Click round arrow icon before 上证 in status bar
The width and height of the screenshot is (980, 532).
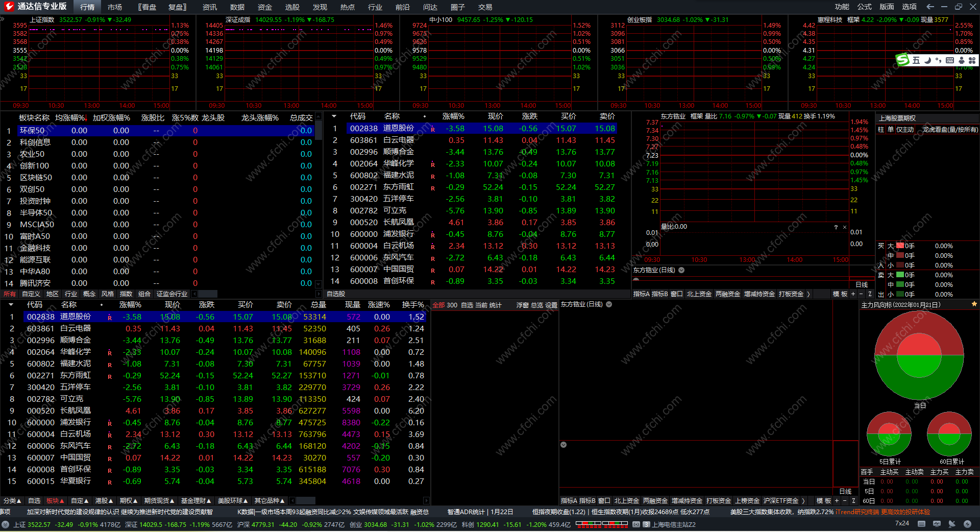6,524
